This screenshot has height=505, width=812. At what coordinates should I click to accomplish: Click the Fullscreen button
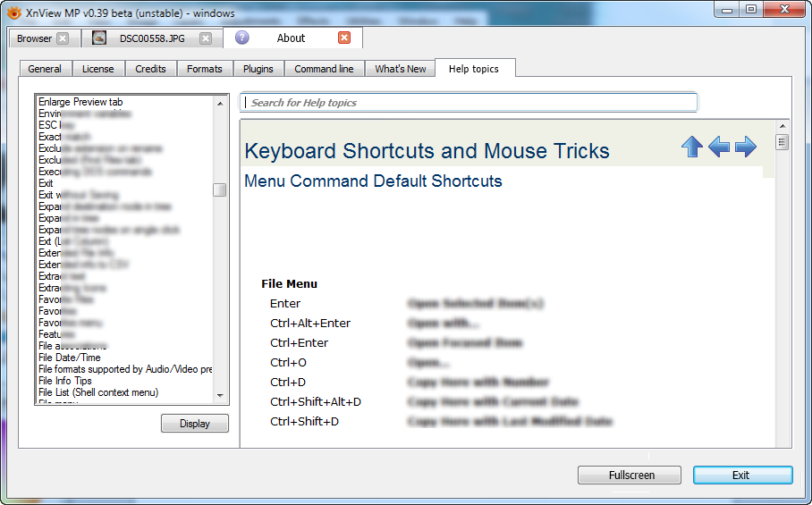[x=630, y=475]
